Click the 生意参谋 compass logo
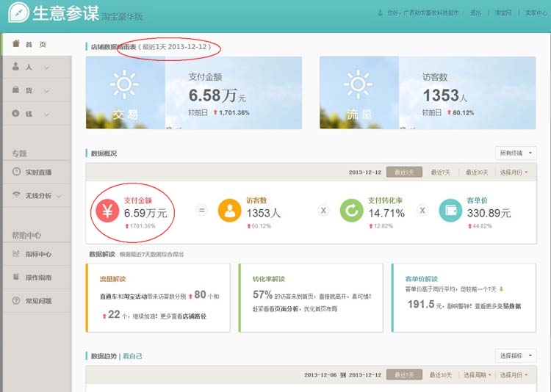The image size is (551, 392). pos(18,12)
